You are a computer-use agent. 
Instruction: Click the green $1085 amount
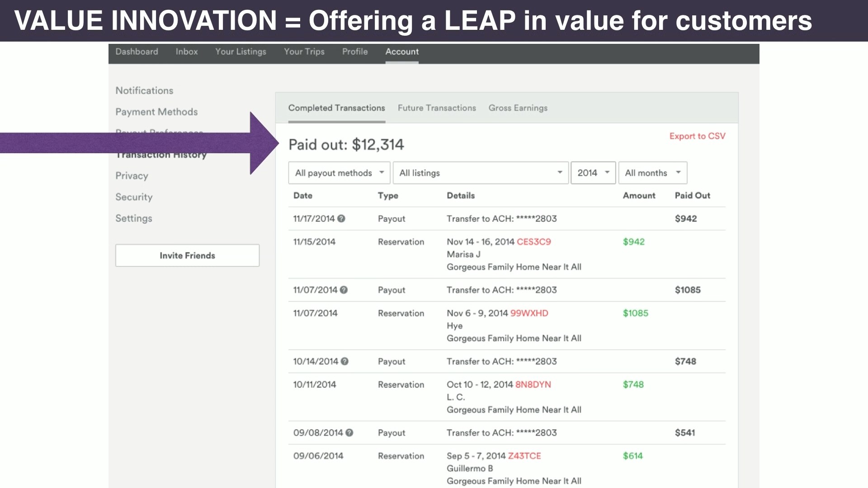point(636,314)
